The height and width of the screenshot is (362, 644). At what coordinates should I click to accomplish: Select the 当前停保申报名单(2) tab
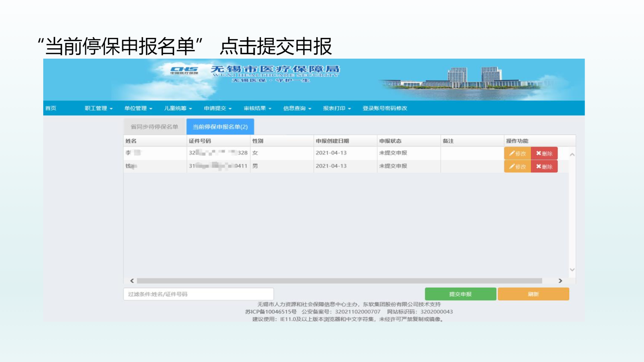click(x=220, y=127)
